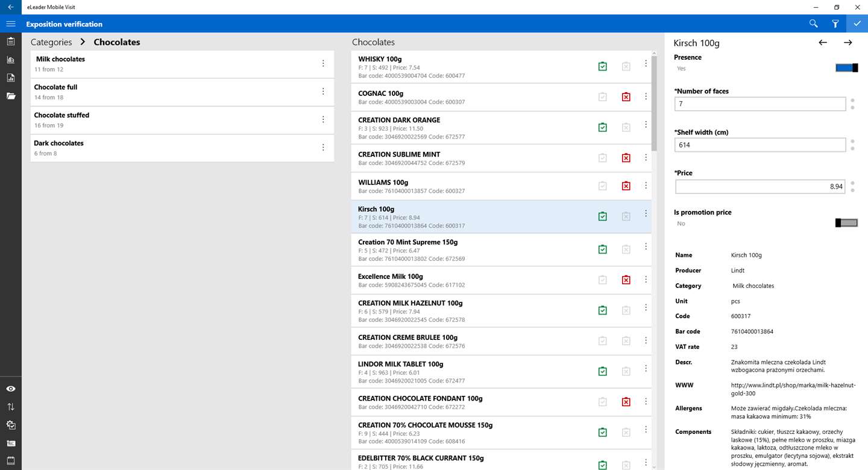The image size is (868, 470).
Task: Toggle the Presence switch off
Action: [846, 68]
